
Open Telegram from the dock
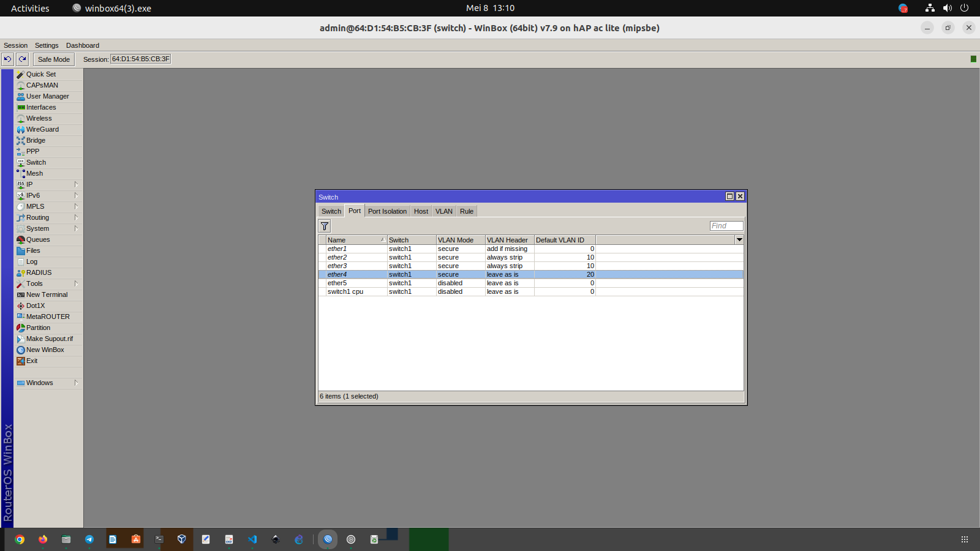(89, 539)
